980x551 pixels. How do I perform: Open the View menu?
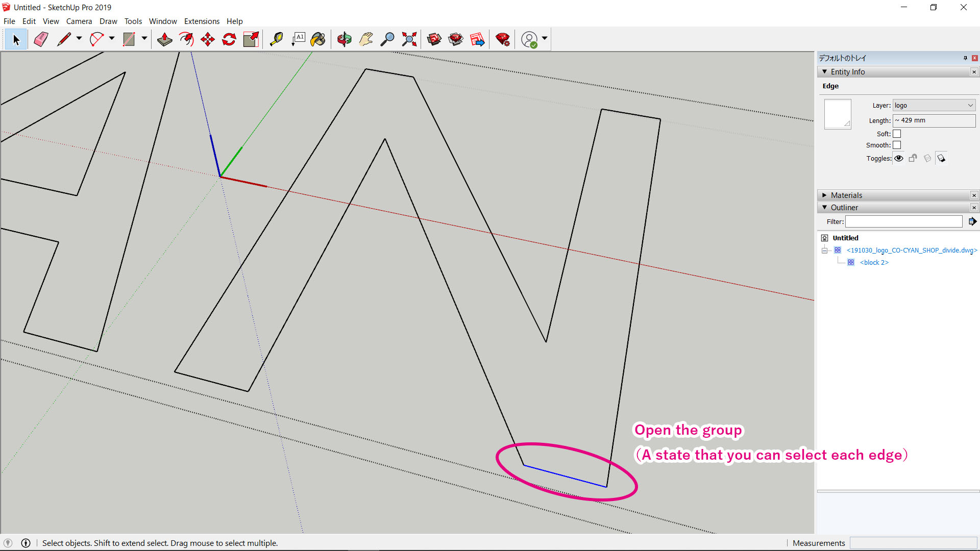[51, 21]
